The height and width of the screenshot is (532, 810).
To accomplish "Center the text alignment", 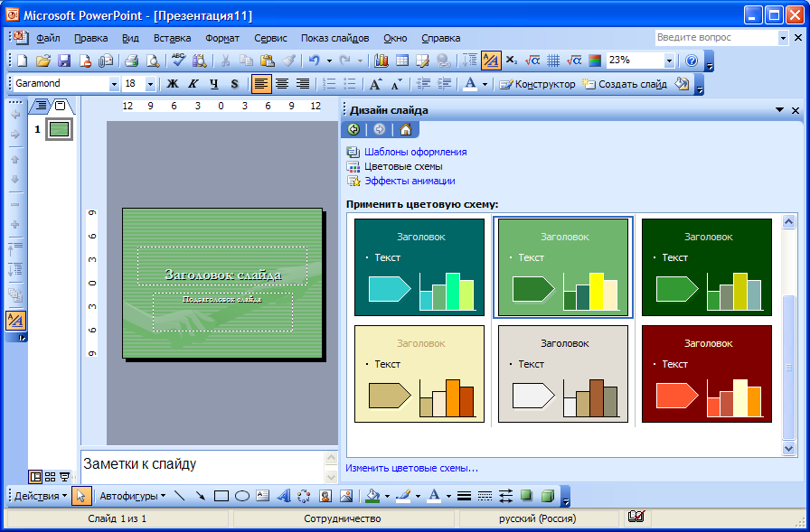I will coord(282,84).
